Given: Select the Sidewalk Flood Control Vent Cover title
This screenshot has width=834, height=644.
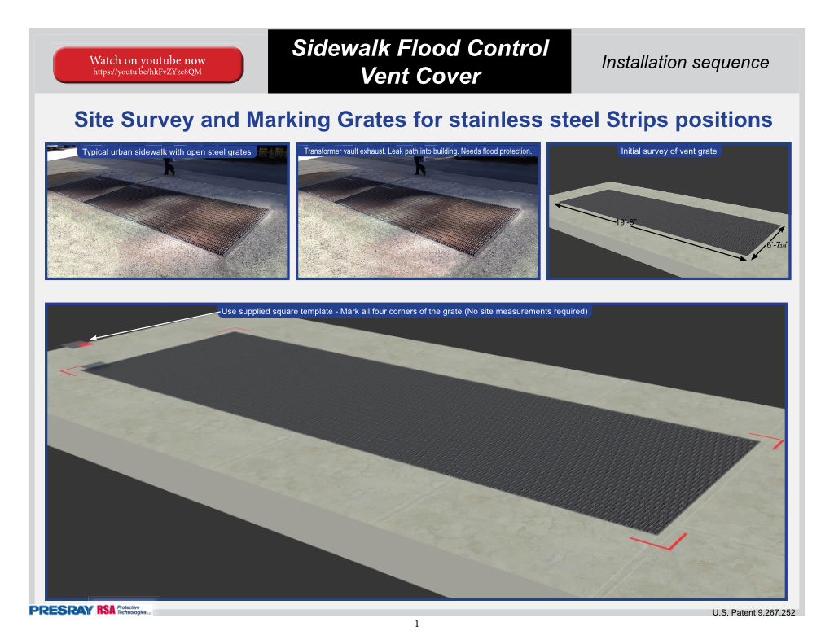Looking at the screenshot, I should pyautogui.click(x=419, y=61).
